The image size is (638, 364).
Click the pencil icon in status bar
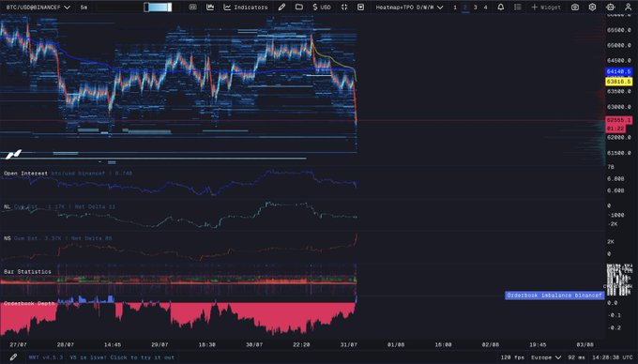[x=13, y=357]
